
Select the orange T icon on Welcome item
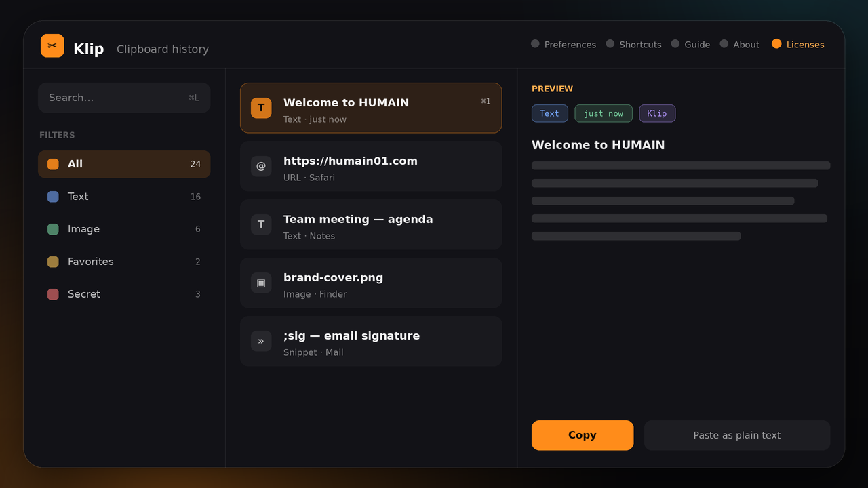pos(261,108)
